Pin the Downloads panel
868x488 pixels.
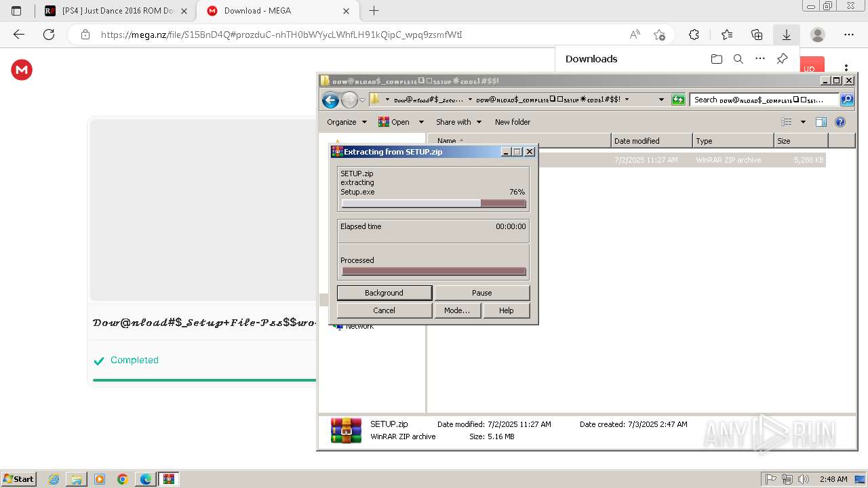click(782, 59)
